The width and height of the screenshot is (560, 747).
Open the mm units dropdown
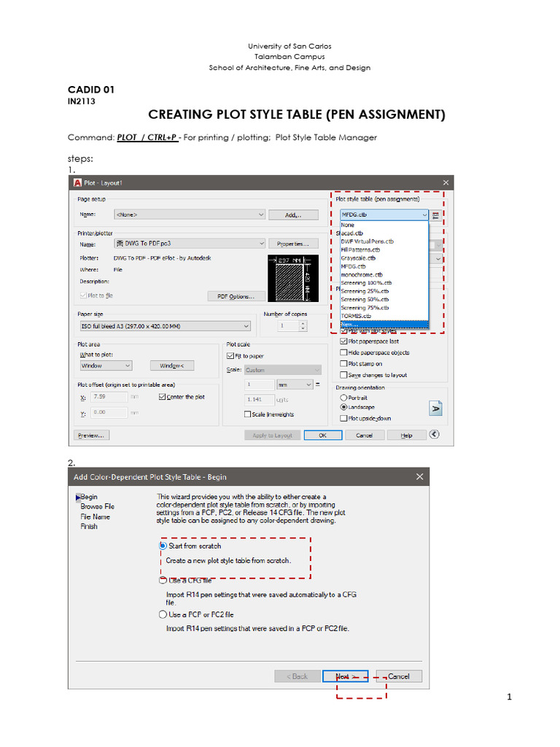pos(295,384)
